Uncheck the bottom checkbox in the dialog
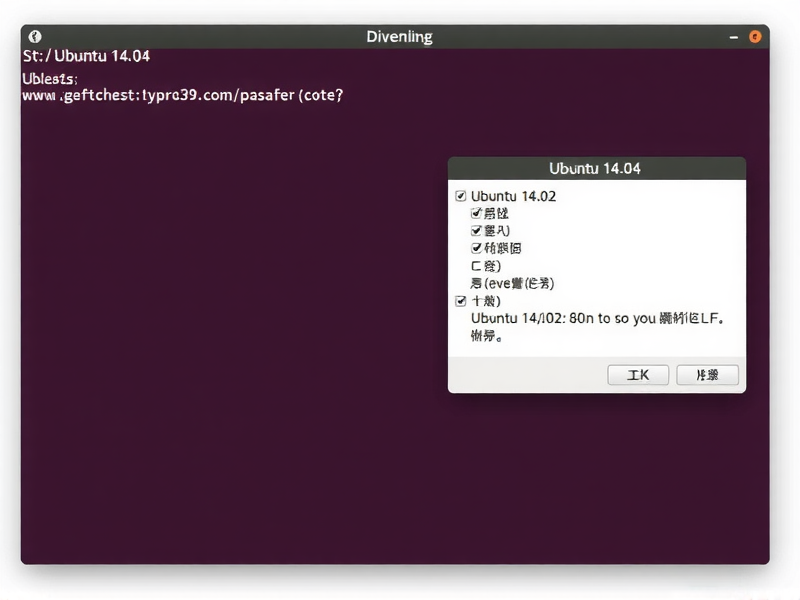 tap(461, 300)
